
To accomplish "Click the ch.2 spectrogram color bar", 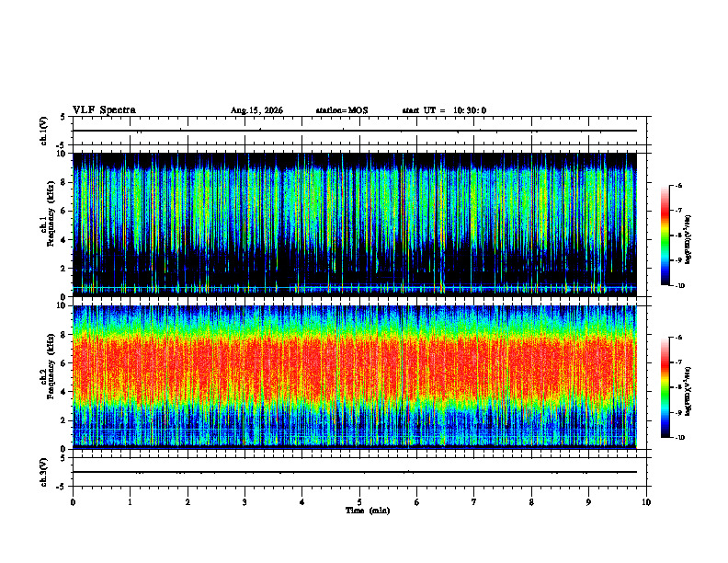I will click(x=665, y=387).
